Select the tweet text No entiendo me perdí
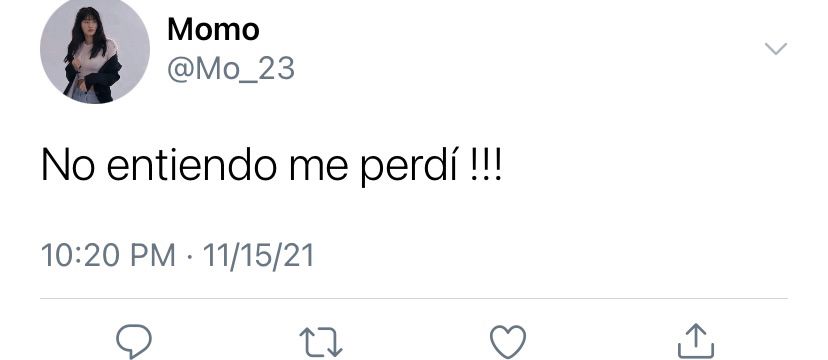This screenshot has height=360, width=828. point(271,165)
